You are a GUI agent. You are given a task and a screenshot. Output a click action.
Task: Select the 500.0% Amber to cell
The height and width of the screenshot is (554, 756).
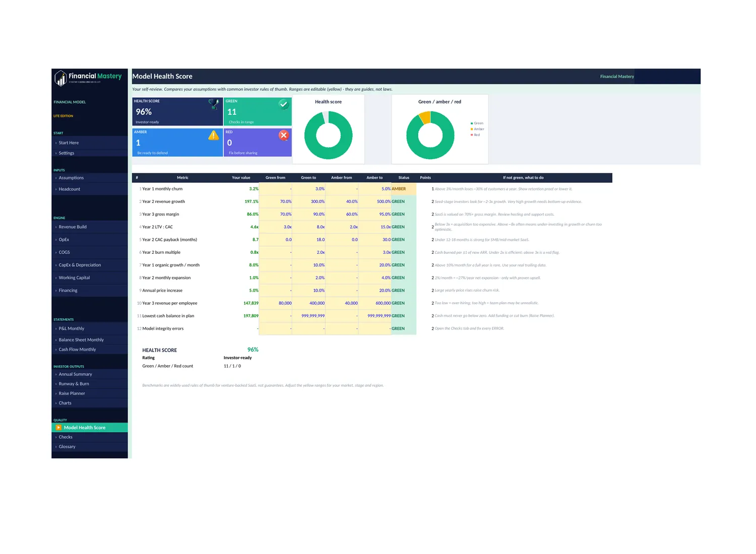click(x=375, y=201)
